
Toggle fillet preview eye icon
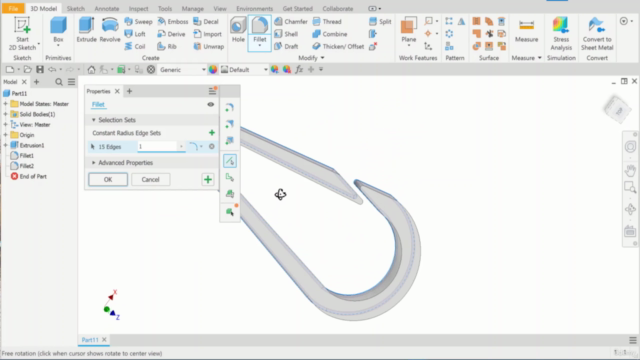211,104
